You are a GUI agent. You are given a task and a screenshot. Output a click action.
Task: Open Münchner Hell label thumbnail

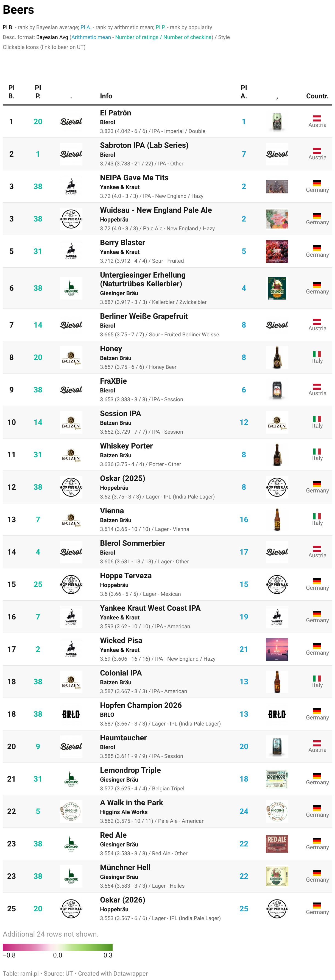coord(277,876)
